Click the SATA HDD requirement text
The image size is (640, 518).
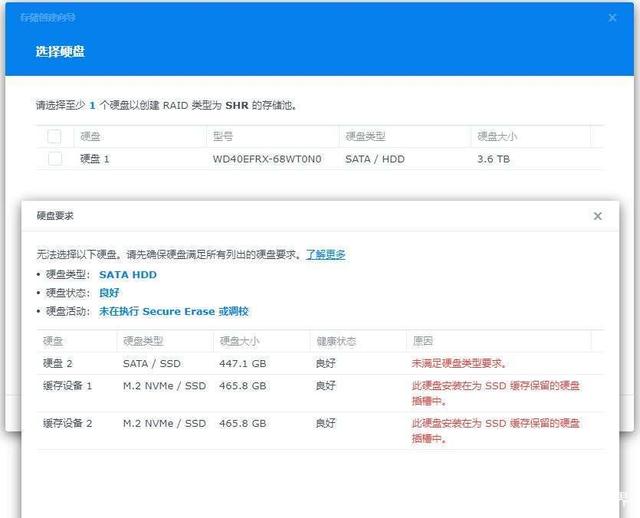(127, 274)
